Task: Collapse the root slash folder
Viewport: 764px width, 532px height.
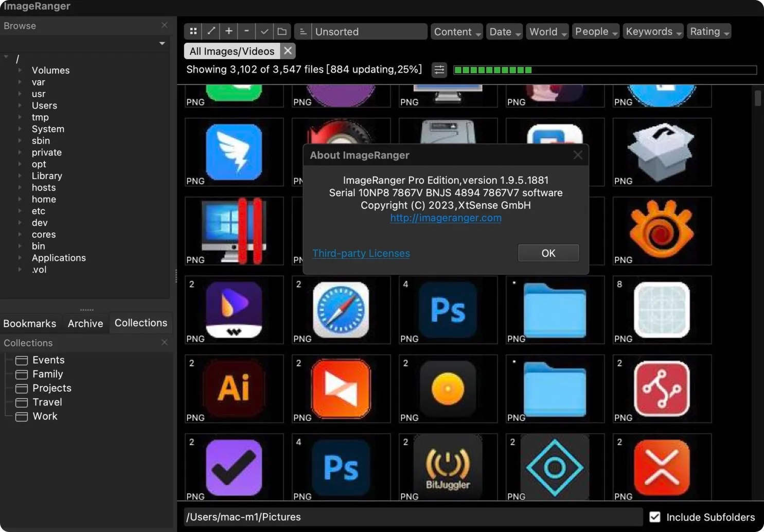Action: point(6,58)
